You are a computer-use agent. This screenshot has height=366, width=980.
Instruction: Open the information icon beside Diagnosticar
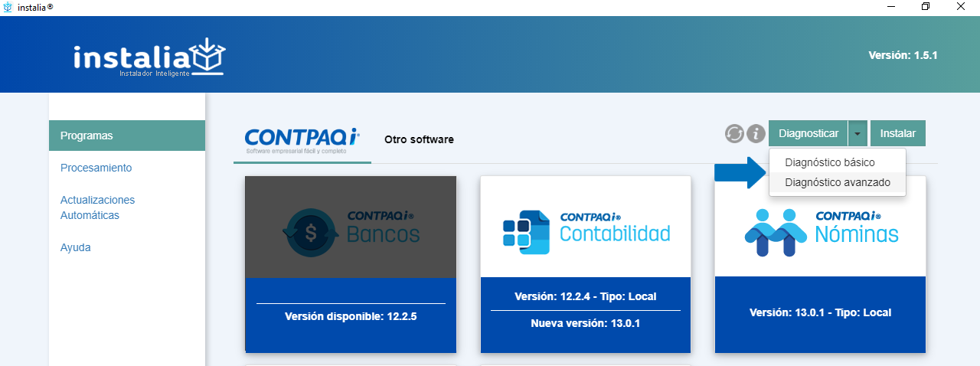(x=756, y=133)
